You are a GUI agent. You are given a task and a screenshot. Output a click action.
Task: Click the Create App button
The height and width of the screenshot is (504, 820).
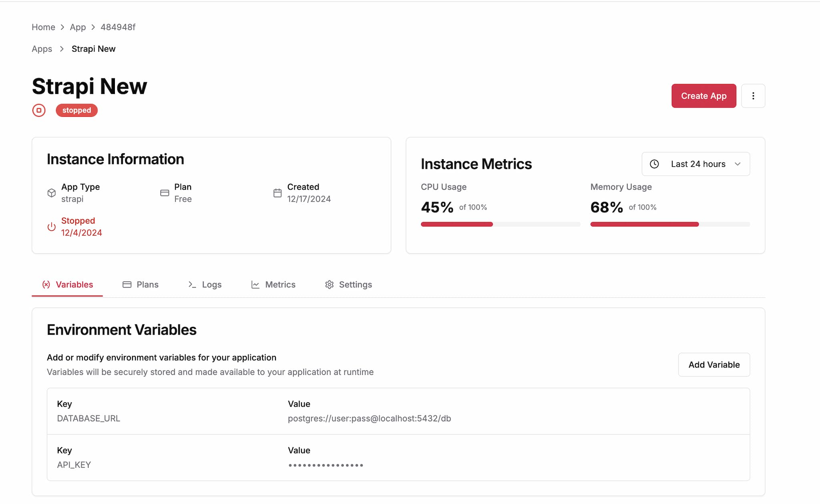pos(704,96)
